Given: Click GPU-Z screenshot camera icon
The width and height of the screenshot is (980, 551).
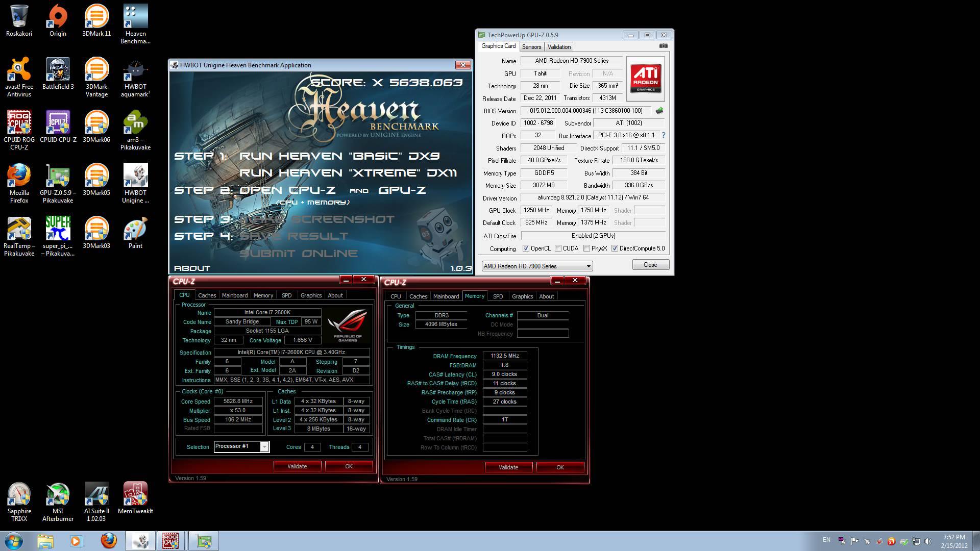Looking at the screenshot, I should 663,46.
